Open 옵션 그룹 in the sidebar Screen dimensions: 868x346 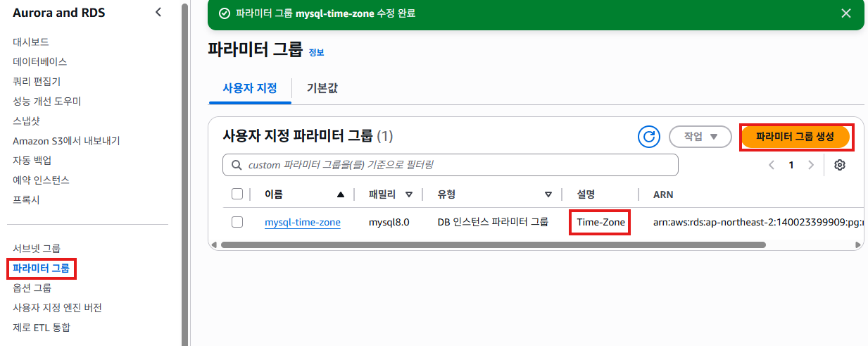point(32,288)
